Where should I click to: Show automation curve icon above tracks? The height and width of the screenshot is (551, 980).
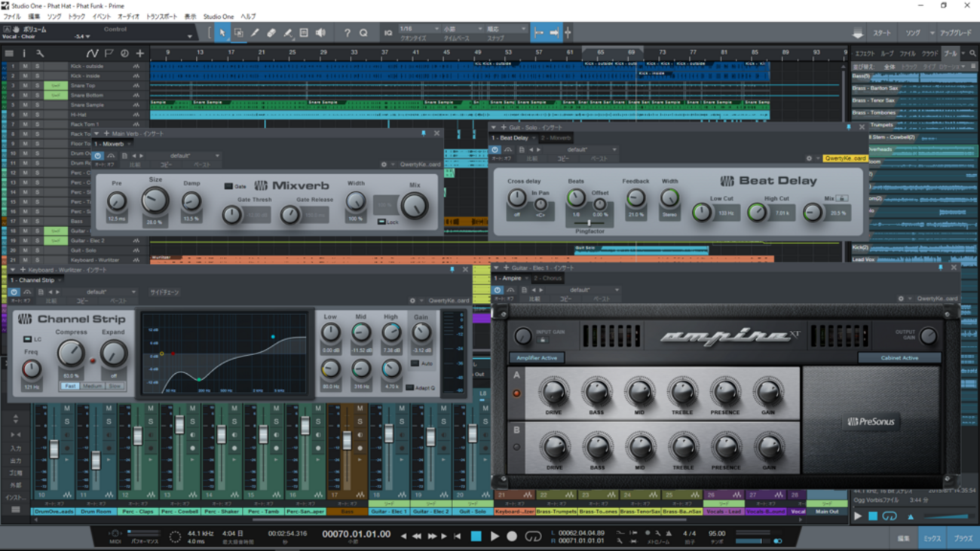tap(92, 54)
